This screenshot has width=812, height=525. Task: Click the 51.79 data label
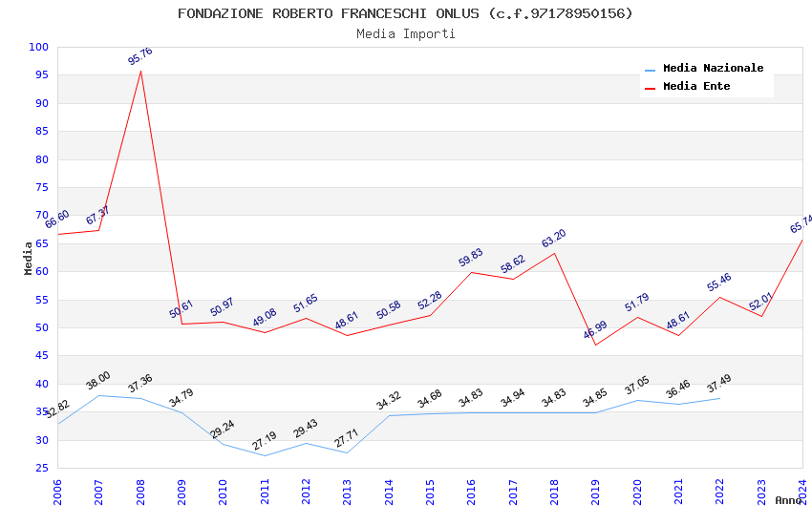click(637, 304)
